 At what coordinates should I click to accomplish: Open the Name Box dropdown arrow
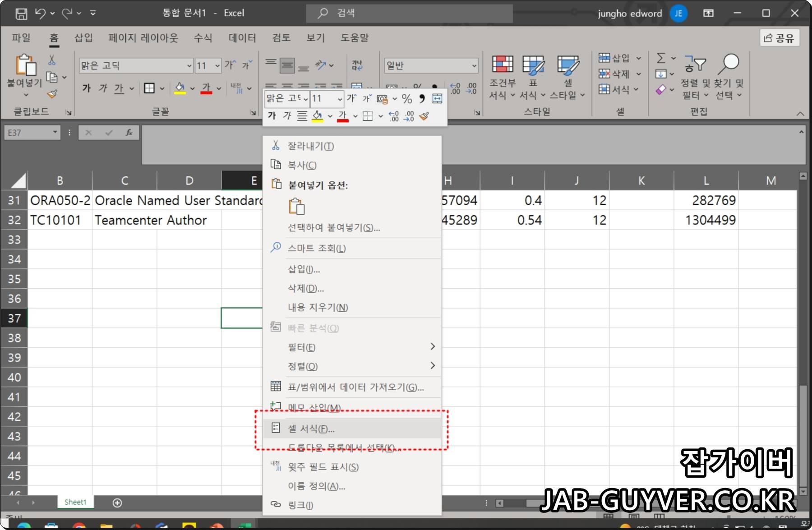[55, 133]
